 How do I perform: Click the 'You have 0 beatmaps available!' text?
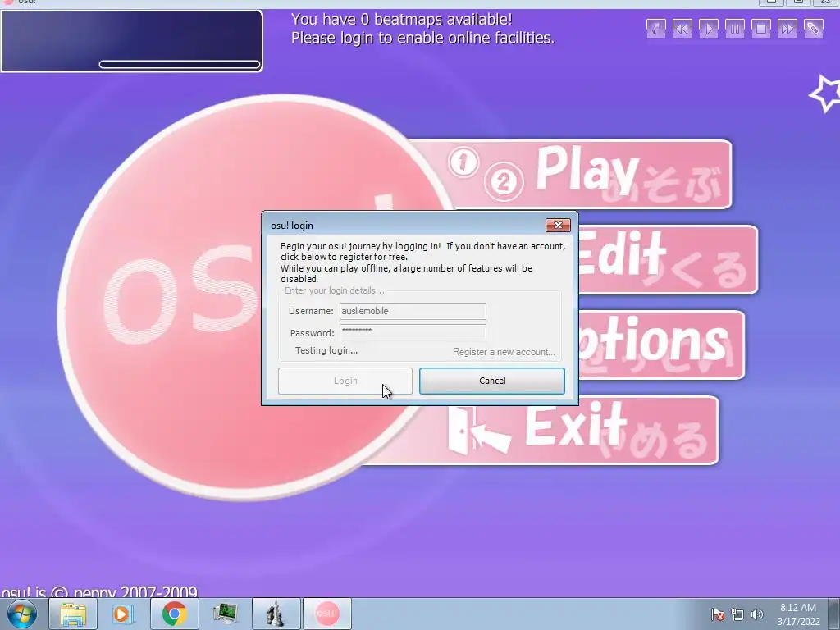click(x=402, y=20)
